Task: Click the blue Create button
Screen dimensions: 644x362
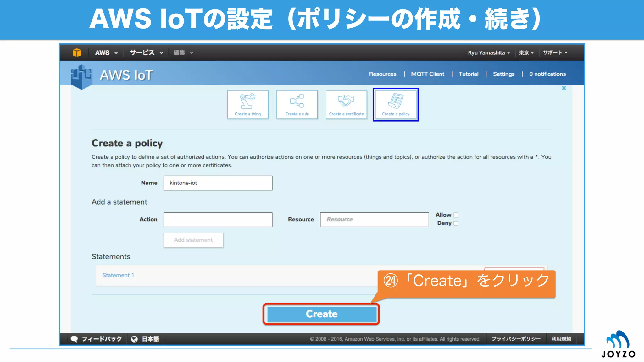Action: click(322, 314)
